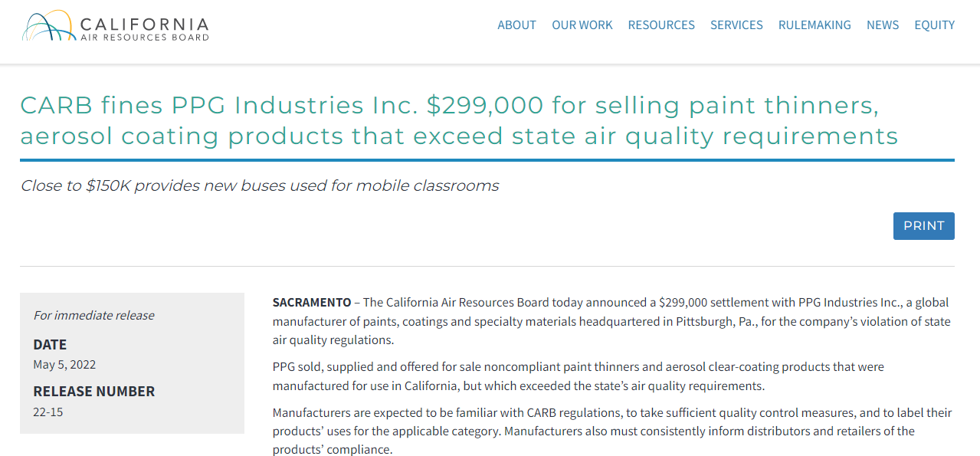Click the California Air Resources Board wordmark
The image size is (980, 456).
coord(144,28)
